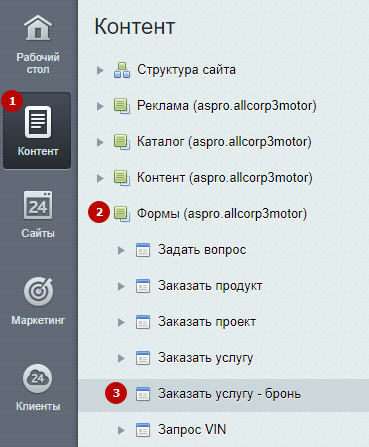Image resolution: width=369 pixels, height=447 pixels.
Task: Click the Контент page heading
Action: pyautogui.click(x=135, y=26)
